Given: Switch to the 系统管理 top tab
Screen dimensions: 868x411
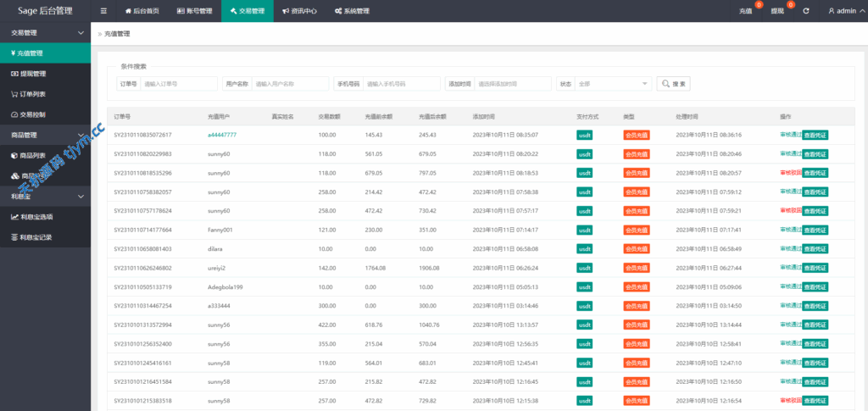Looking at the screenshot, I should 352,11.
